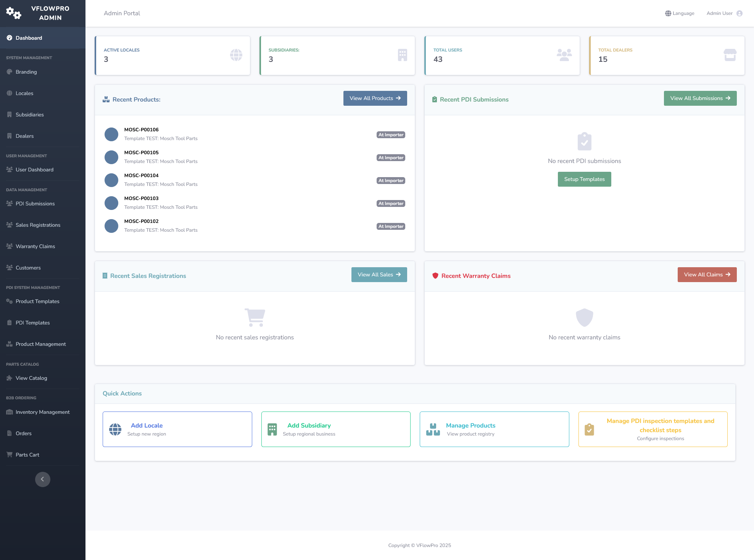The image size is (754, 560).
Task: Click the Admin User avatar icon
Action: pyautogui.click(x=739, y=13)
